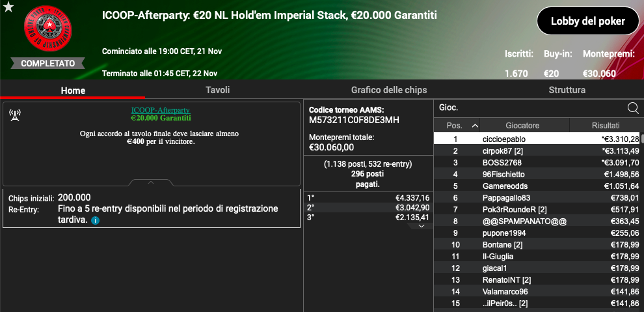Click the red PokerStars tournament logo

point(47,29)
